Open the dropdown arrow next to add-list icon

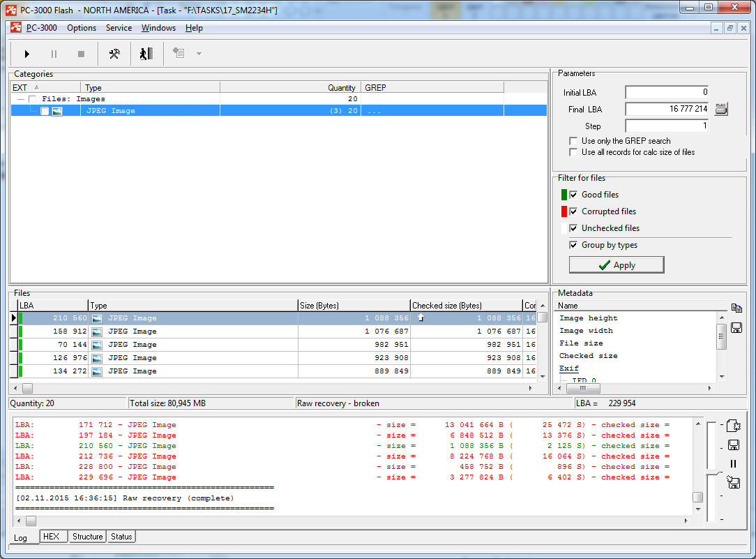(x=199, y=54)
